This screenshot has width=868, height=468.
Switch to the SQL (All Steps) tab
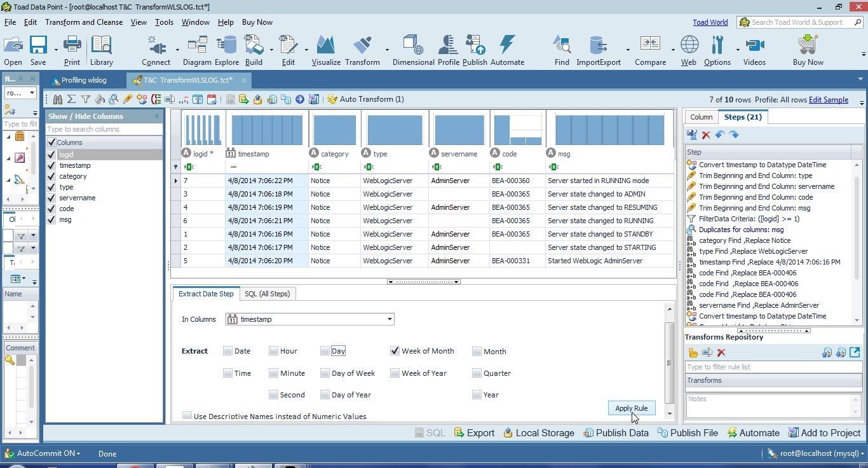(267, 294)
